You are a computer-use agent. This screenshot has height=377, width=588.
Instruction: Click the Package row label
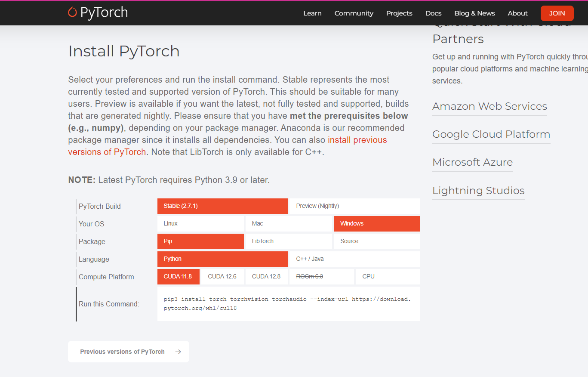coord(92,241)
